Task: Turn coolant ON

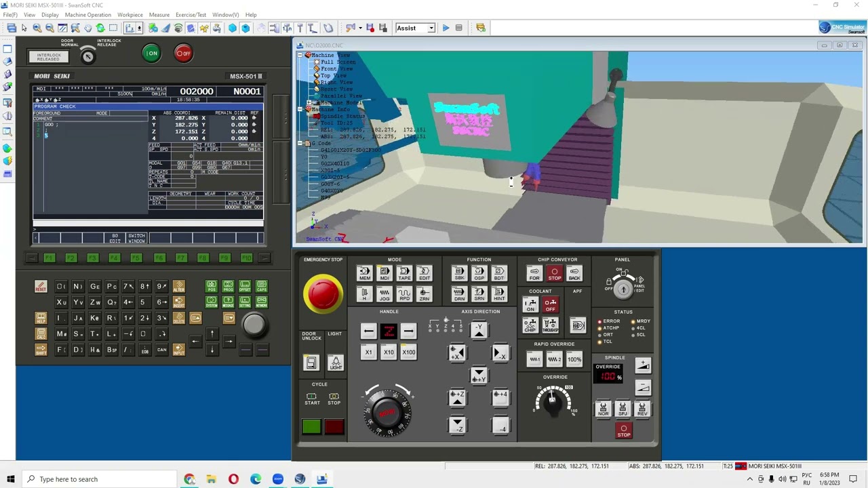Action: [x=530, y=306]
